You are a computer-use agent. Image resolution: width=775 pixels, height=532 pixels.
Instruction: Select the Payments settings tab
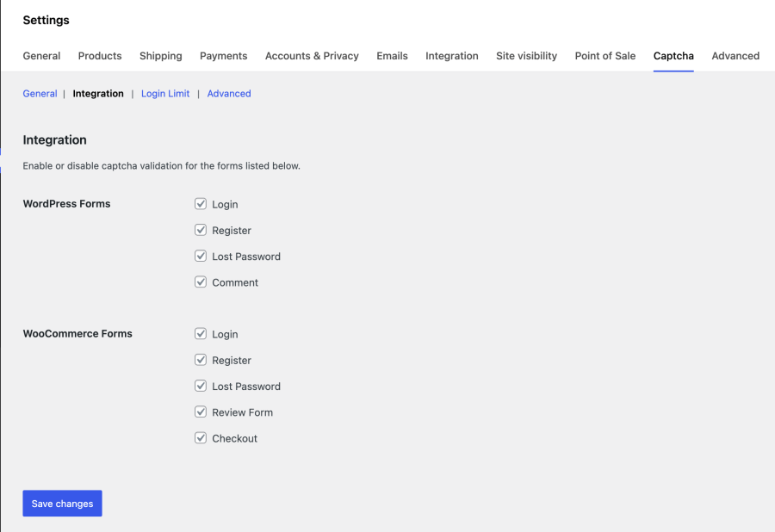coord(223,56)
